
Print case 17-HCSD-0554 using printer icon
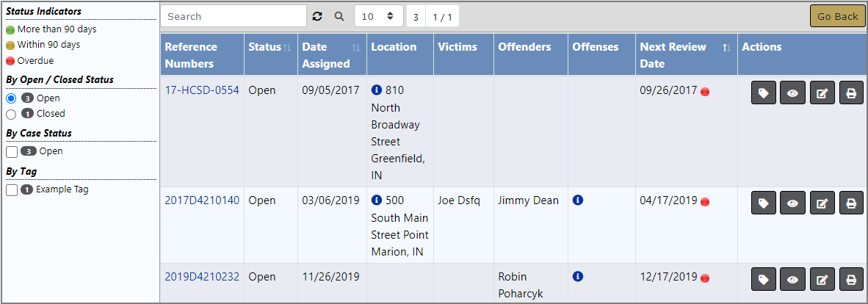[x=851, y=93]
